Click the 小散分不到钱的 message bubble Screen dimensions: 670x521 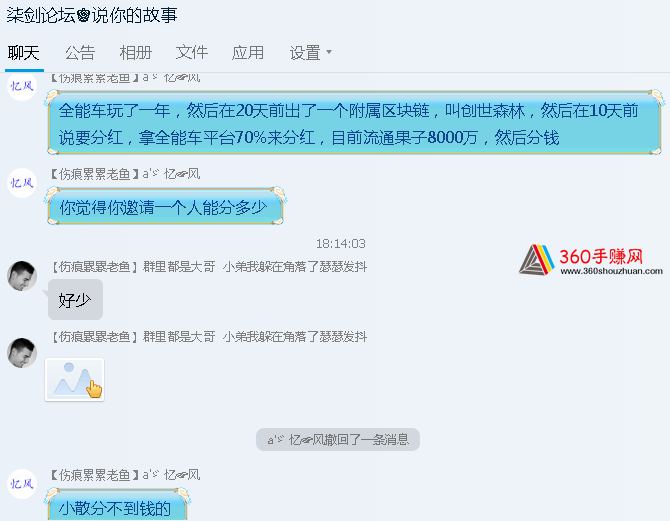[x=117, y=506]
